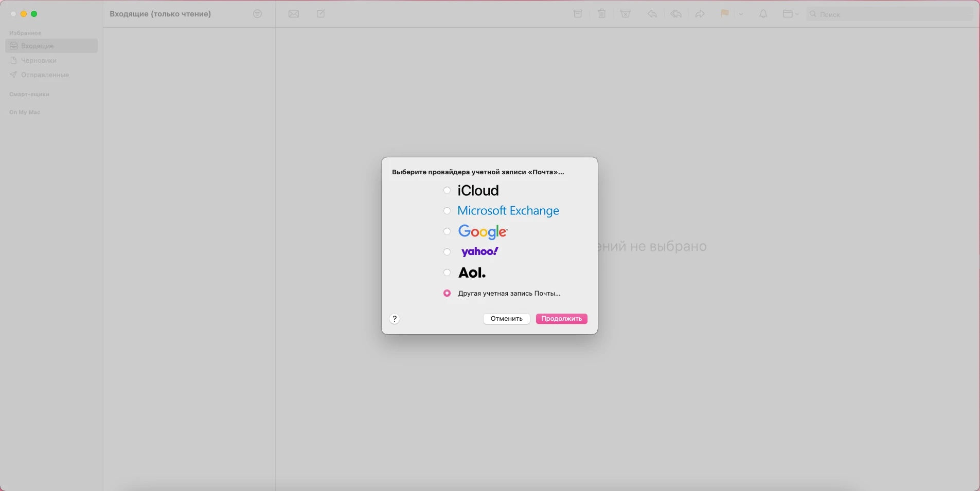Open the Отправленные mailbox
980x491 pixels.
coord(45,75)
